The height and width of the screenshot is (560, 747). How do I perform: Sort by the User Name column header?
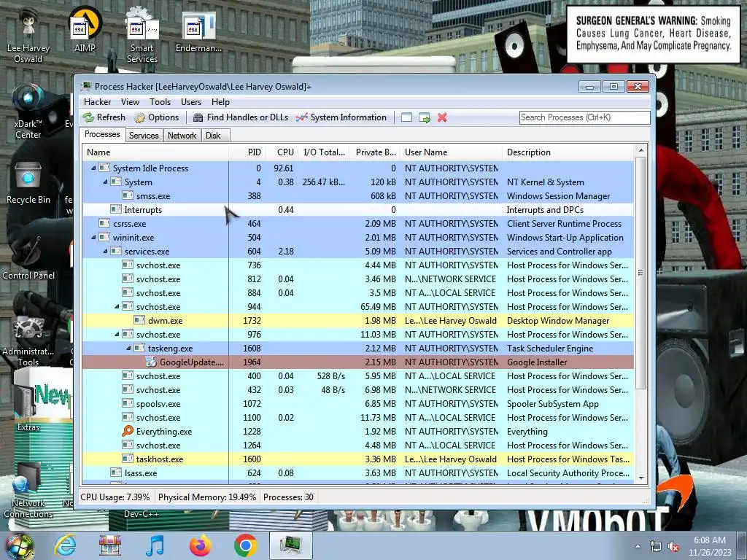click(x=451, y=152)
